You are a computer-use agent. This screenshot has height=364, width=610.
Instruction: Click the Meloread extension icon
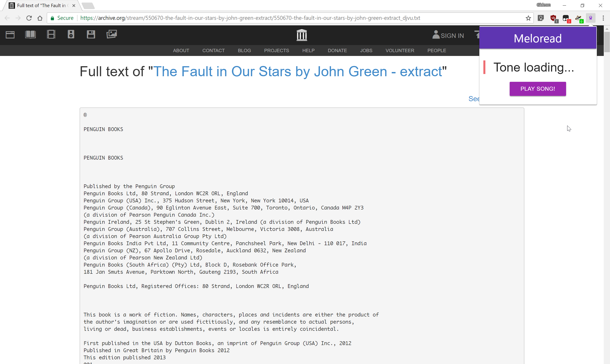pos(591,18)
